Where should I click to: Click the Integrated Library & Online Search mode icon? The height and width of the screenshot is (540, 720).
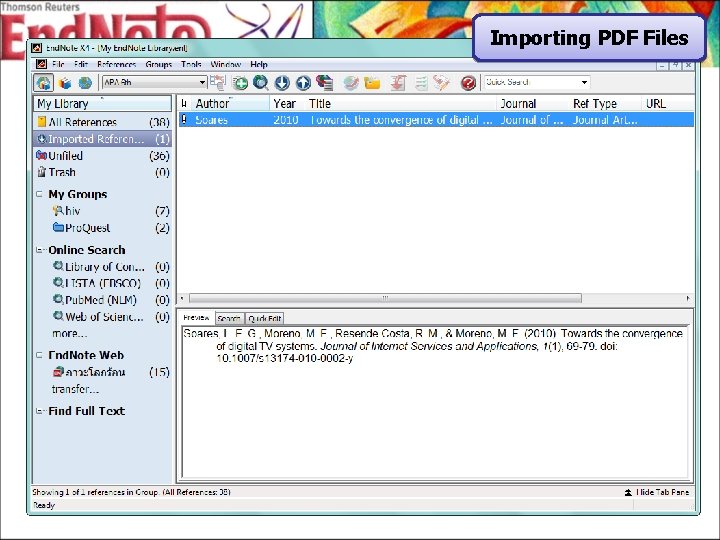coord(44,83)
